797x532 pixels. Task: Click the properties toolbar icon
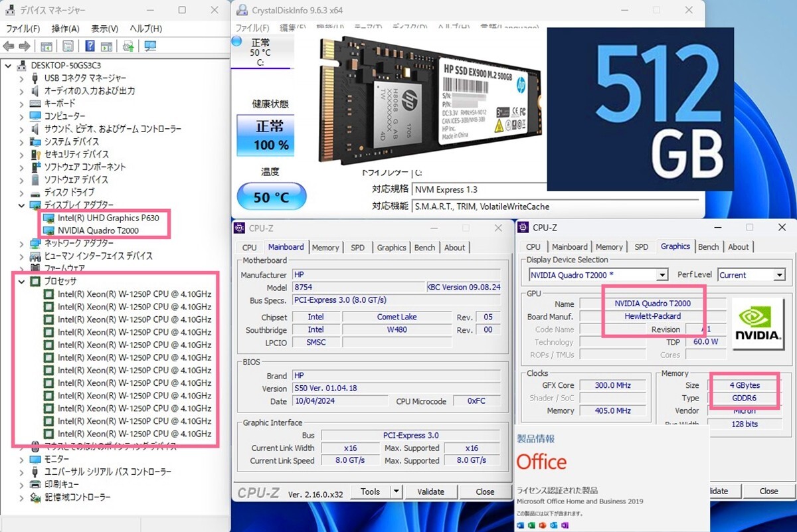[68, 46]
